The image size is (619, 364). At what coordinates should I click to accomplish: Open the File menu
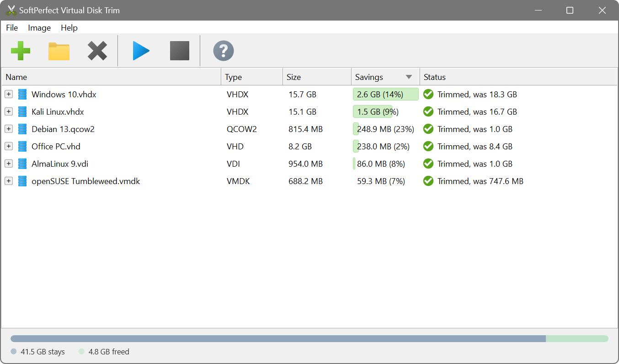click(x=12, y=28)
